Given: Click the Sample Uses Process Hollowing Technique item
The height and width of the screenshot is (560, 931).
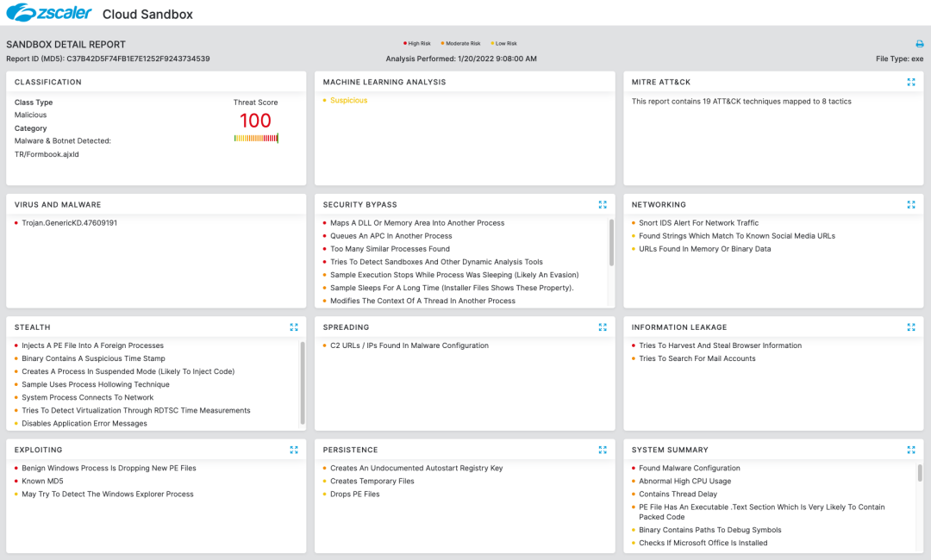Looking at the screenshot, I should click(96, 385).
